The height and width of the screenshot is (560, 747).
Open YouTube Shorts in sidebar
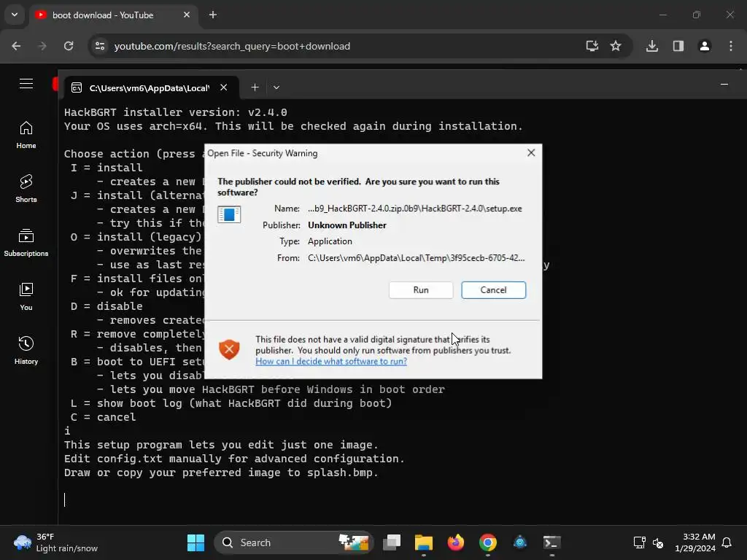26,189
